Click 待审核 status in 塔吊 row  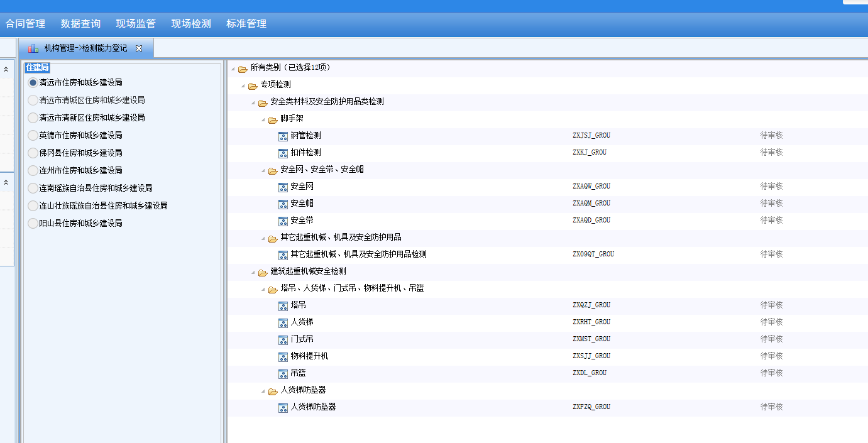point(771,305)
